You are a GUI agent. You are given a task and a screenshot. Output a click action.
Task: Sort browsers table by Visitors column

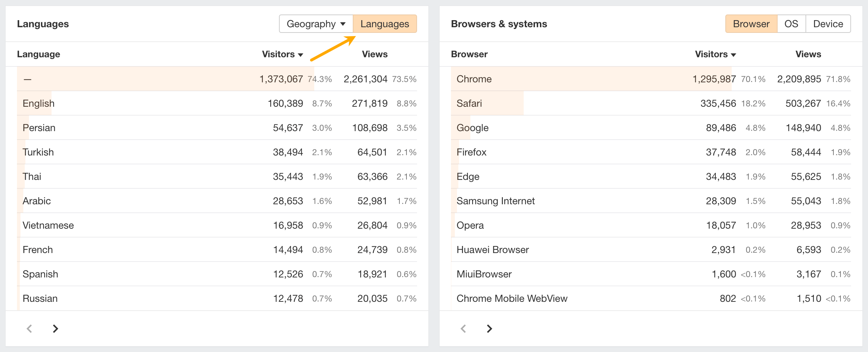715,54
